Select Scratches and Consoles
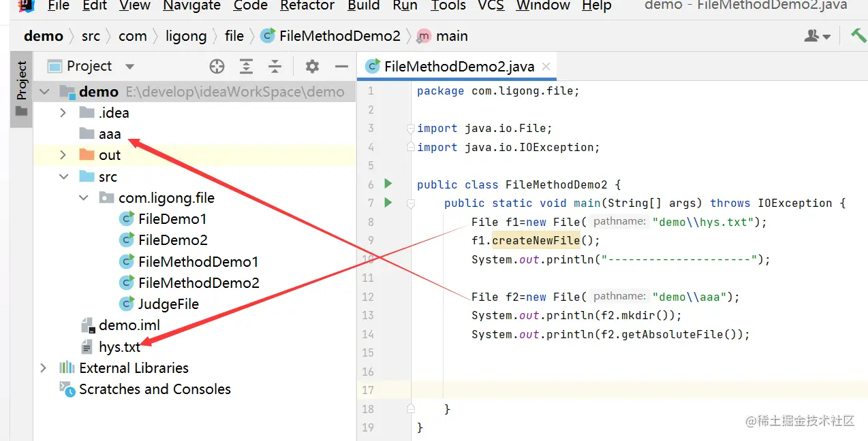Viewport: 868px width, 441px height. [155, 389]
